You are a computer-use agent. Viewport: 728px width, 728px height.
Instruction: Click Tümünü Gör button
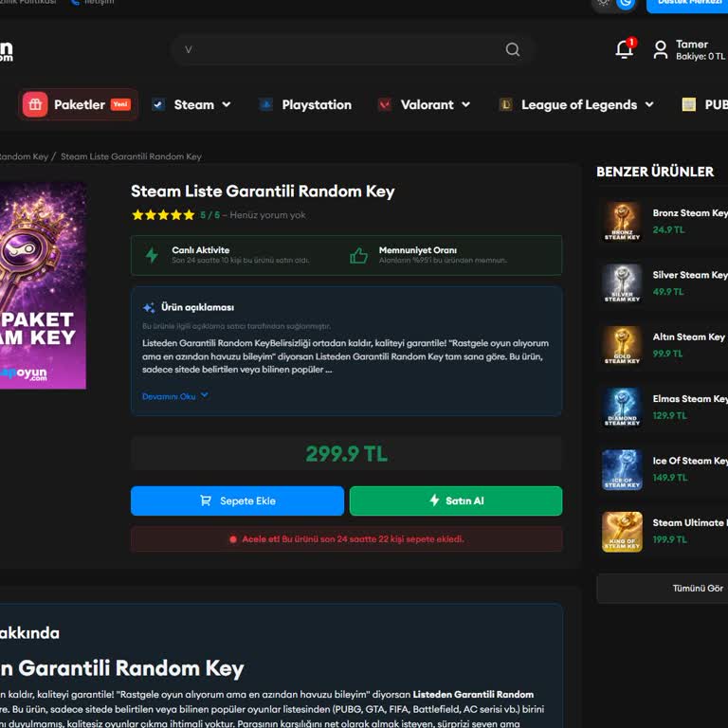point(662,589)
